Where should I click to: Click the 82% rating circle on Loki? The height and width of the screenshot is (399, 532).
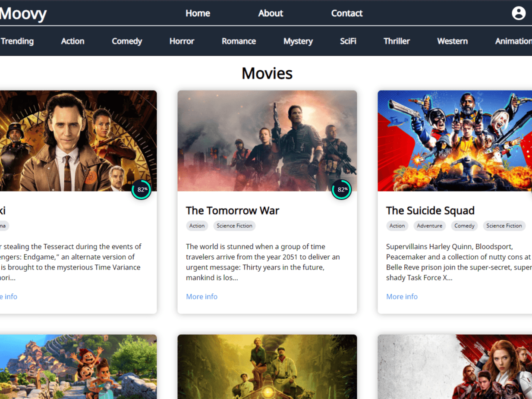[141, 190]
